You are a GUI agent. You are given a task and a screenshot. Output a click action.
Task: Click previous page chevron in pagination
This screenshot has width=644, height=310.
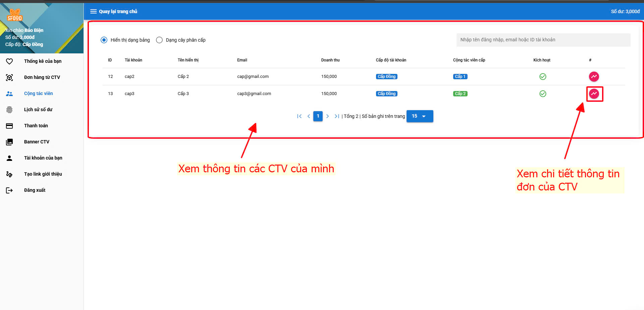tap(309, 116)
